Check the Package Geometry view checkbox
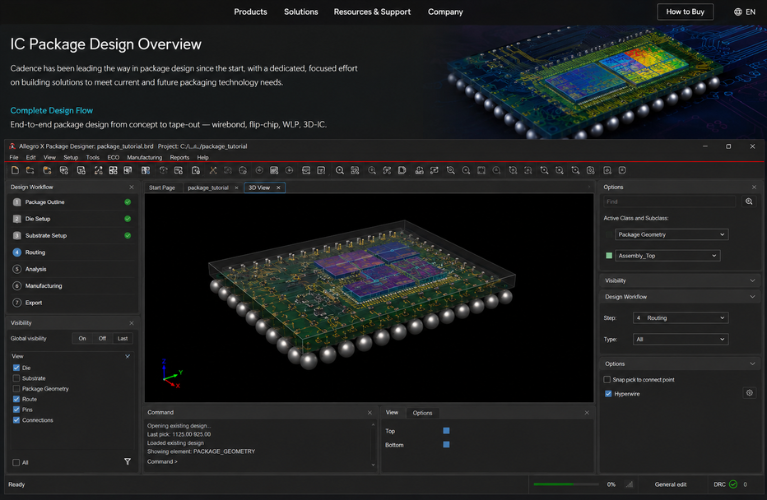 [16, 388]
